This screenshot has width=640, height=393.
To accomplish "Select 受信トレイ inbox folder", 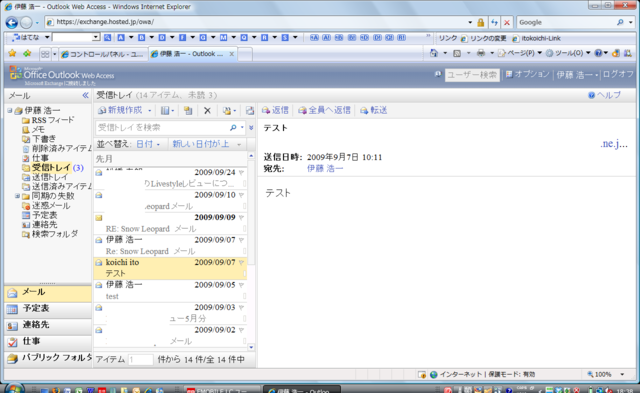I will [x=51, y=168].
